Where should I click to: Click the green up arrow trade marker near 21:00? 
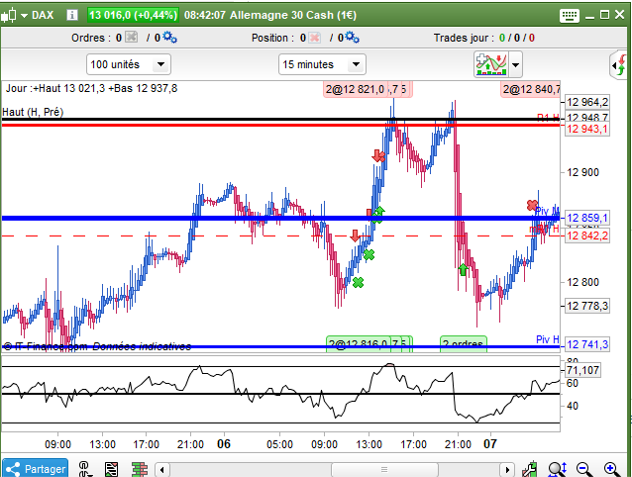point(463,269)
